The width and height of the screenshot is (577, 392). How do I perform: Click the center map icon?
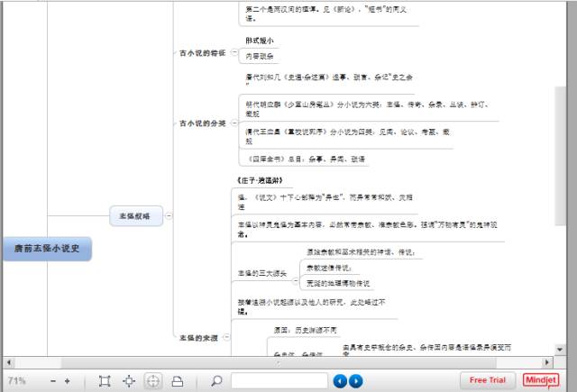(129, 381)
